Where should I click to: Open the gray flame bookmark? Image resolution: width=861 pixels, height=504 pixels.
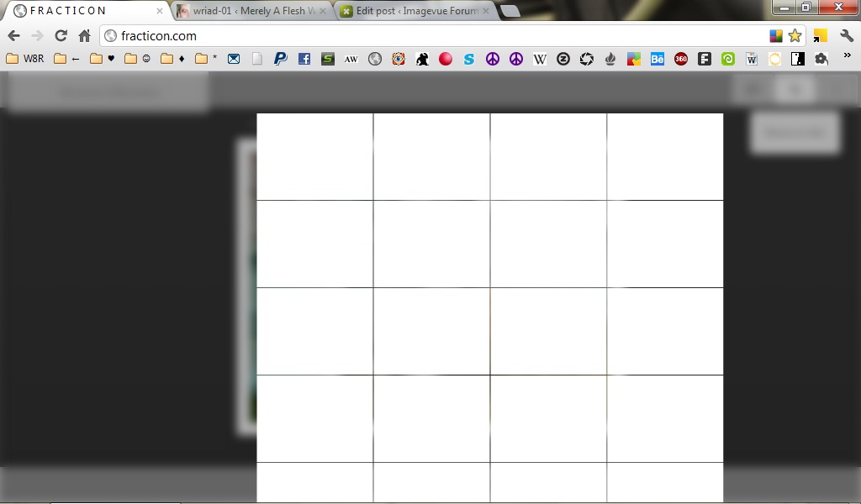pyautogui.click(x=610, y=59)
